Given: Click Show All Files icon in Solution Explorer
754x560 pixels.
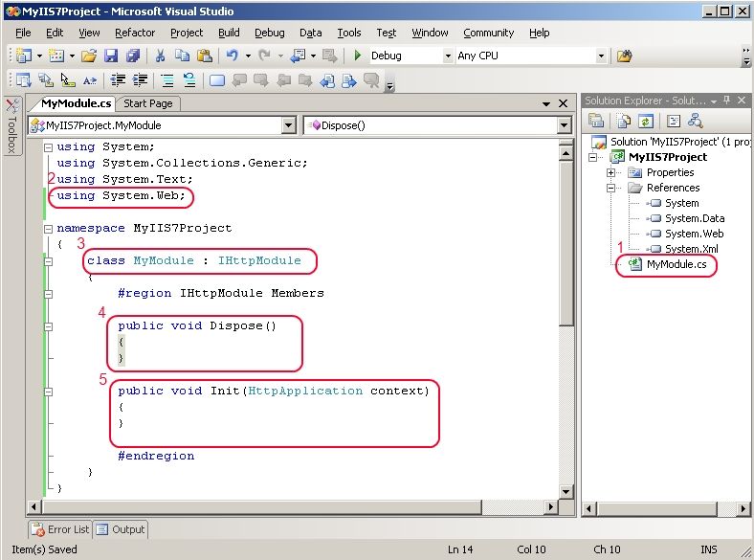Looking at the screenshot, I should click(624, 121).
